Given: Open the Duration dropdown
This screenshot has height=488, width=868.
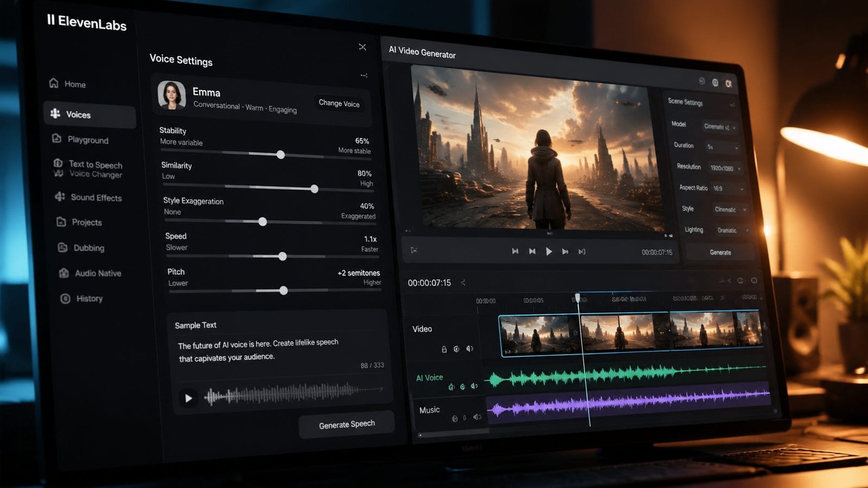Looking at the screenshot, I should pyautogui.click(x=723, y=147).
